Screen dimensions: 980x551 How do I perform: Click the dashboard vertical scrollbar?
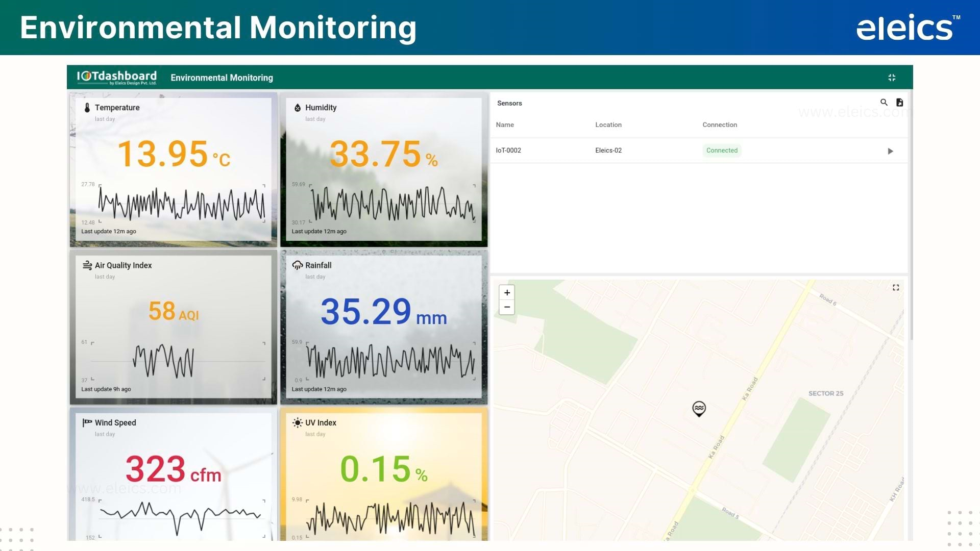tap(911, 214)
